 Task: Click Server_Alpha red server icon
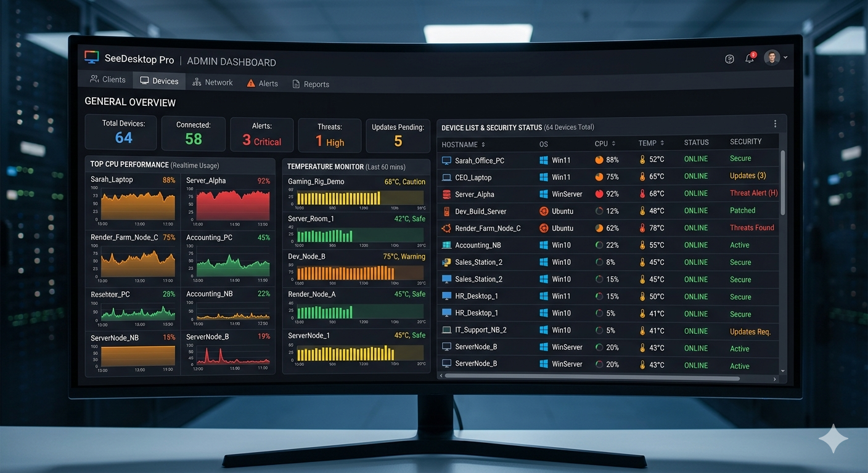click(x=447, y=194)
